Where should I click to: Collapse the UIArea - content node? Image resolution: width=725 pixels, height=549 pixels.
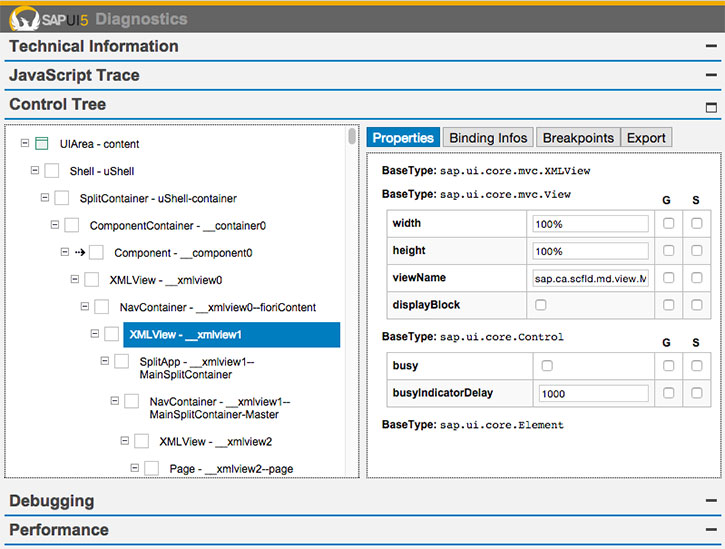(x=25, y=143)
